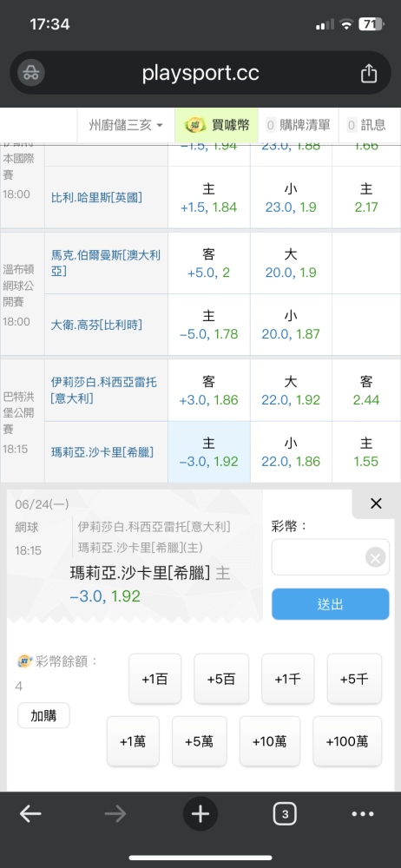Open the 買噱幣 tab

click(216, 125)
